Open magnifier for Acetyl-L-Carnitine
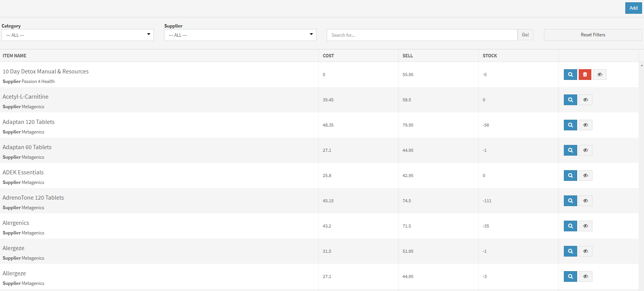This screenshot has width=644, height=291. coord(570,100)
